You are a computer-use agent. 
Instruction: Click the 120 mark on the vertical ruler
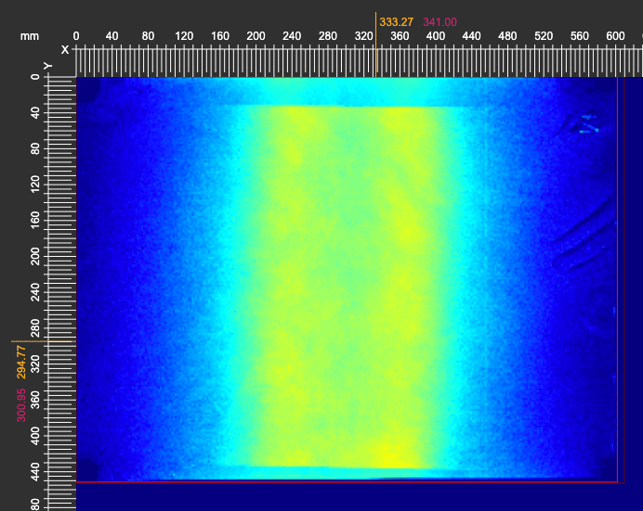(35, 185)
